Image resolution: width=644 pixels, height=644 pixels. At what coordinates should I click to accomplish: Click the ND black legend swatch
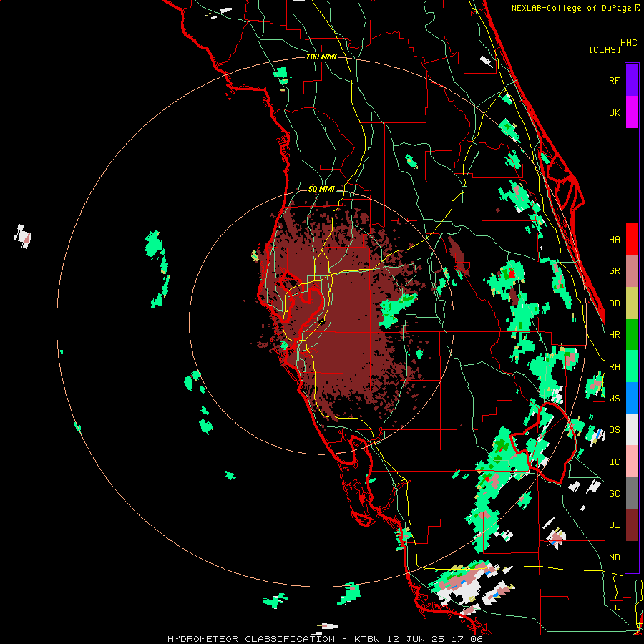tap(632, 557)
